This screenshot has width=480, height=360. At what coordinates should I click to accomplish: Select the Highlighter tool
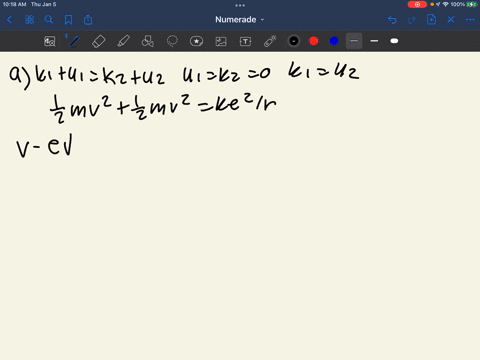tap(123, 41)
